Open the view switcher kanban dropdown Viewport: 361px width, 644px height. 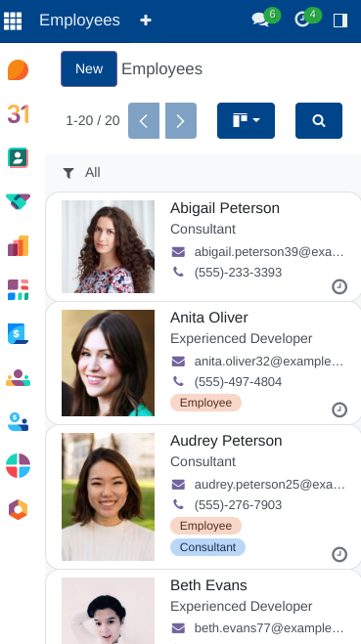[x=246, y=121]
